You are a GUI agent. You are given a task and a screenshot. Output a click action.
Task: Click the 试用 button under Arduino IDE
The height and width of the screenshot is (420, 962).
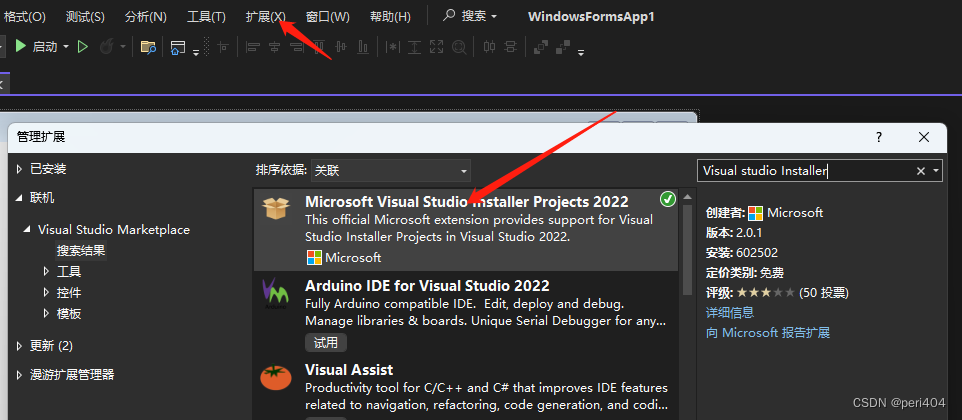pyautogui.click(x=326, y=343)
